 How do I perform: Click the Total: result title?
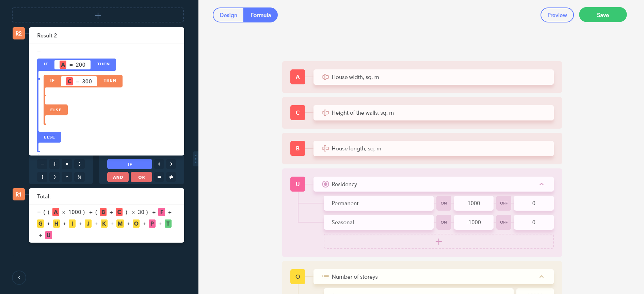coord(44,196)
